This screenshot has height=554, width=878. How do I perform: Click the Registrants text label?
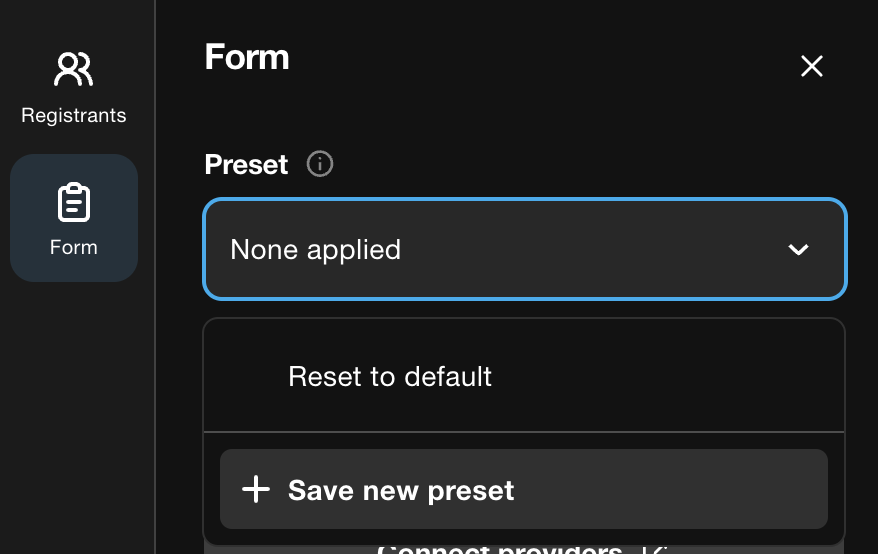(x=73, y=115)
